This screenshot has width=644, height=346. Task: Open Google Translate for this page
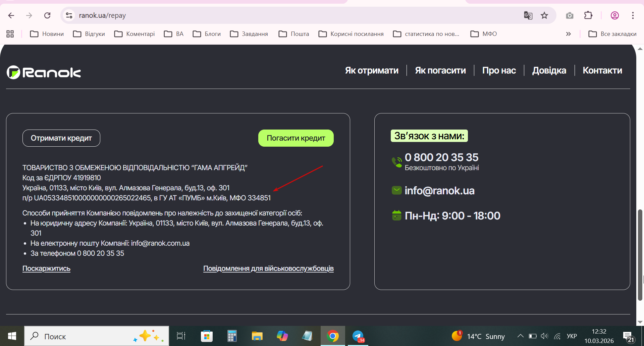[x=528, y=15]
